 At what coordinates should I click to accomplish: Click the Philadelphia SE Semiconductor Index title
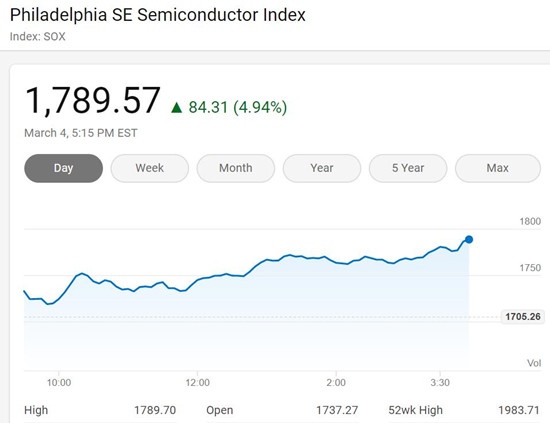(158, 15)
